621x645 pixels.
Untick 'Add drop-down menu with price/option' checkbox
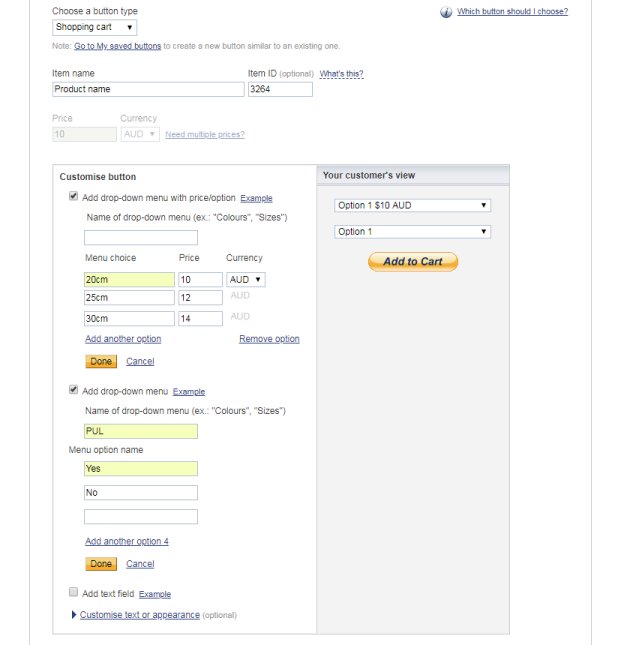pyautogui.click(x=73, y=197)
